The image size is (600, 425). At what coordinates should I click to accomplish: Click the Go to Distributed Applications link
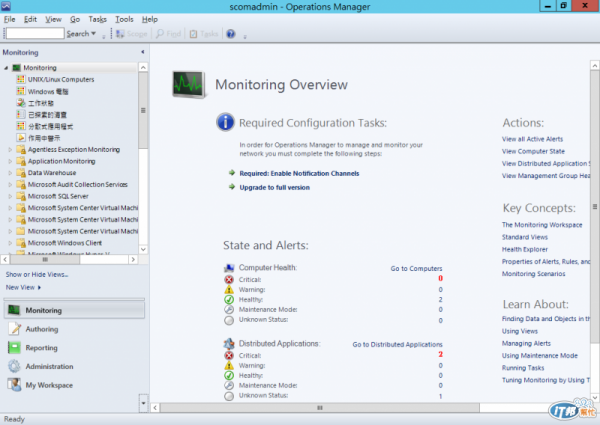tap(397, 344)
